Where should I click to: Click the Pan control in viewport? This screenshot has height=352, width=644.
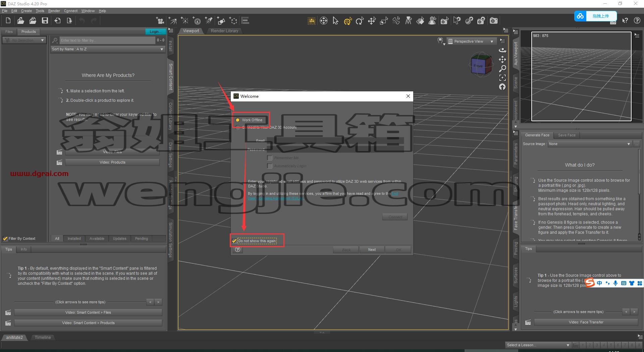(502, 59)
